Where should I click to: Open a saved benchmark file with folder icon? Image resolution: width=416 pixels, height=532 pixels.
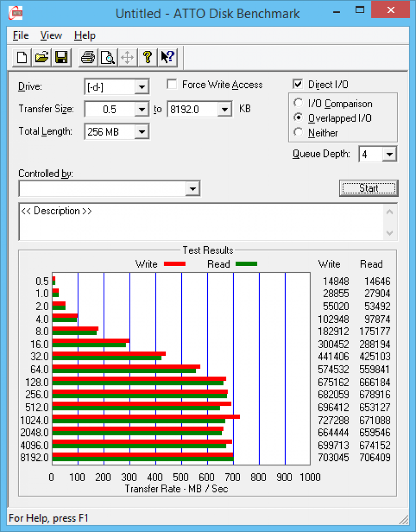(42, 57)
